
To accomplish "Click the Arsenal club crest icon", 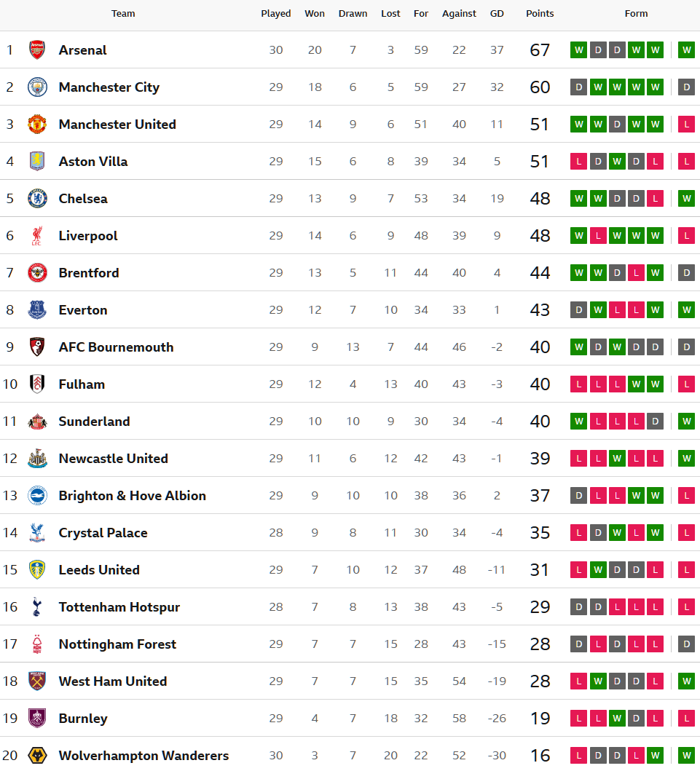I will coord(37,50).
